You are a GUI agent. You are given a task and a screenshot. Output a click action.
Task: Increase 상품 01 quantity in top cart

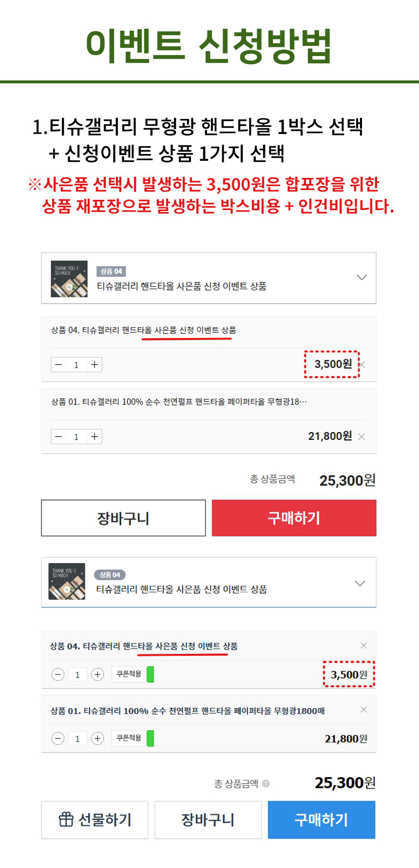coord(95,437)
